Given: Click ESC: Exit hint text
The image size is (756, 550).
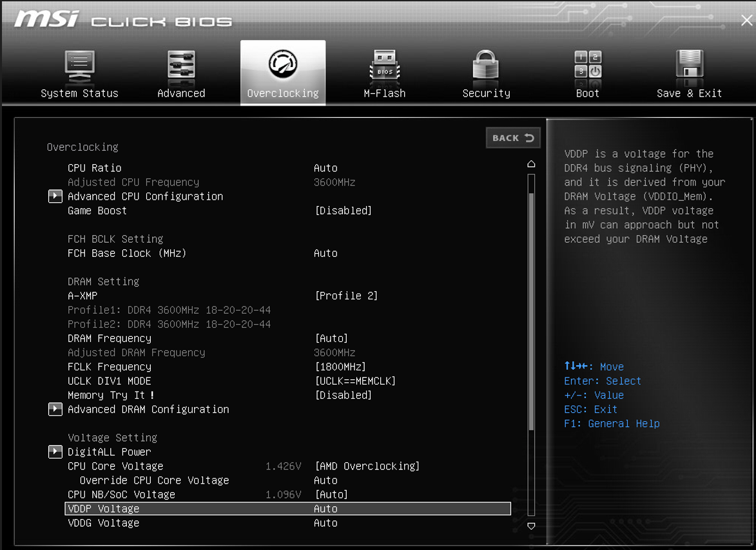Looking at the screenshot, I should click(590, 410).
